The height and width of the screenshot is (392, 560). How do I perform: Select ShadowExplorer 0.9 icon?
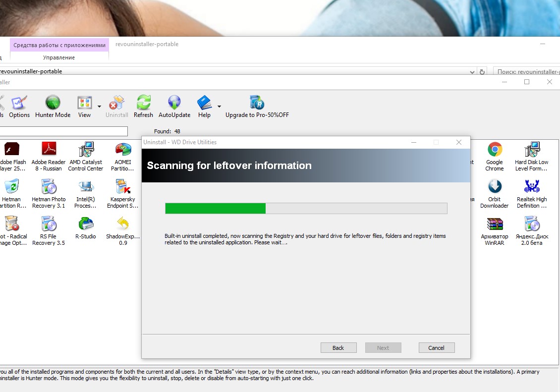[123, 230]
